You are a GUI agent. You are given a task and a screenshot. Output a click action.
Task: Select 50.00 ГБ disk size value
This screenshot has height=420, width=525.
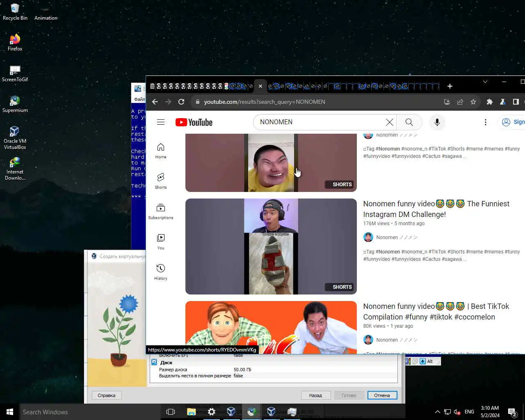(242, 370)
